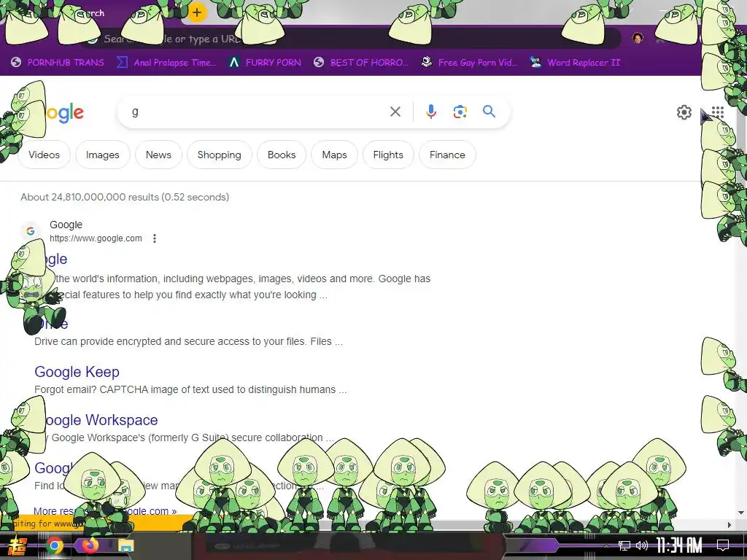This screenshot has height=560, width=747.
Task: Filter results by Finance
Action: coord(447,155)
